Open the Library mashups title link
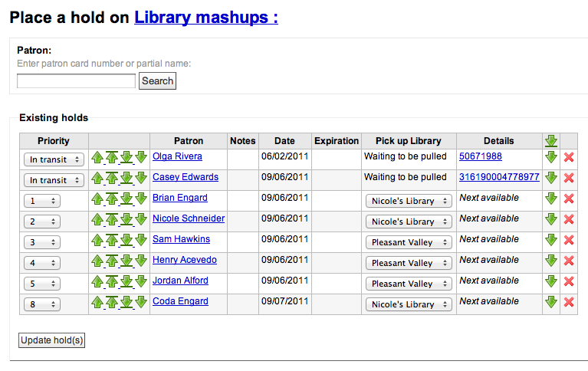This screenshot has height=371, width=588. coord(205,17)
